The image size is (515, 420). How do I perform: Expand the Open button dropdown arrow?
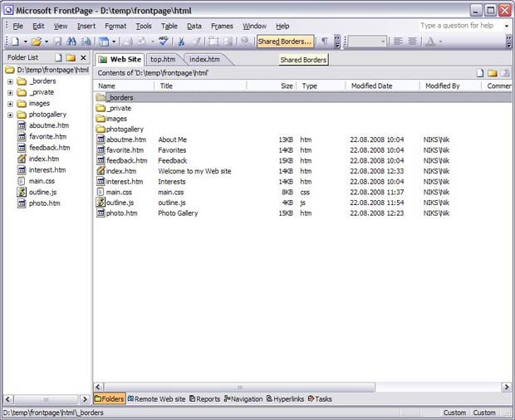pyautogui.click(x=47, y=42)
